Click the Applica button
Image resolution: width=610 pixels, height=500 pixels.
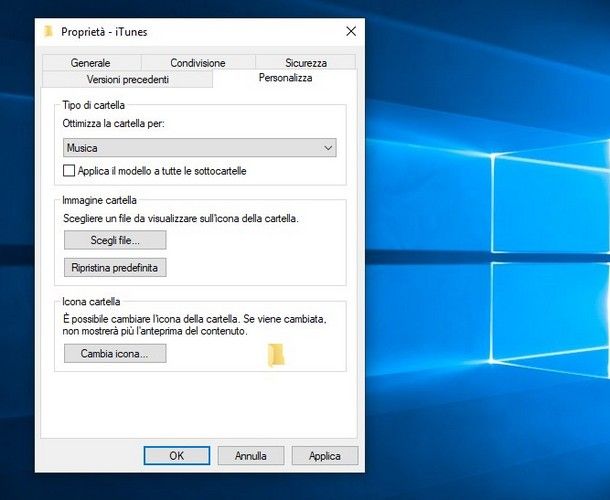(325, 456)
